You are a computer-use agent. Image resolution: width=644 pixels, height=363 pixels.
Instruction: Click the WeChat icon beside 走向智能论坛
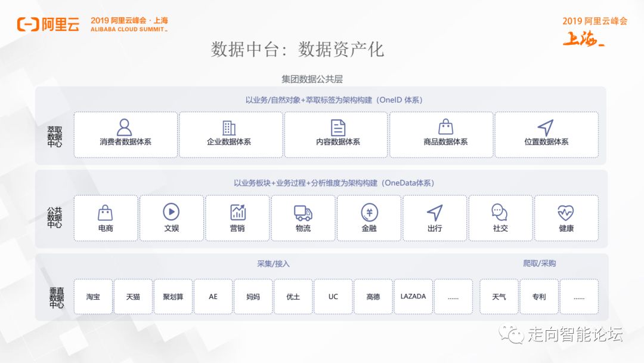pyautogui.click(x=512, y=334)
